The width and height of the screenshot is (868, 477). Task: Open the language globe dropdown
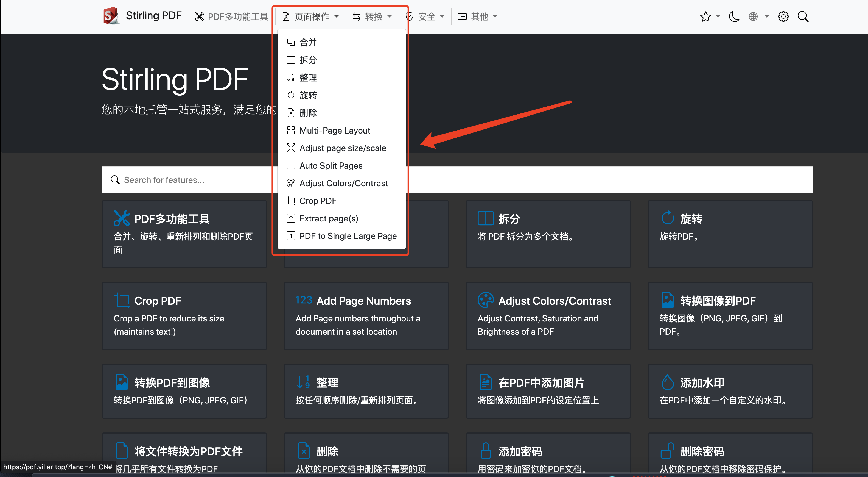pyautogui.click(x=758, y=16)
